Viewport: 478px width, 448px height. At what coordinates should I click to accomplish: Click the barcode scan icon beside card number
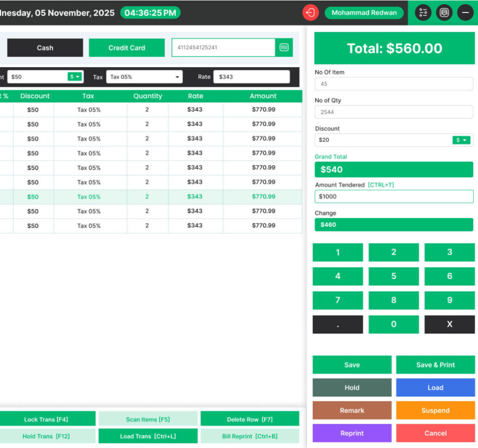point(284,48)
